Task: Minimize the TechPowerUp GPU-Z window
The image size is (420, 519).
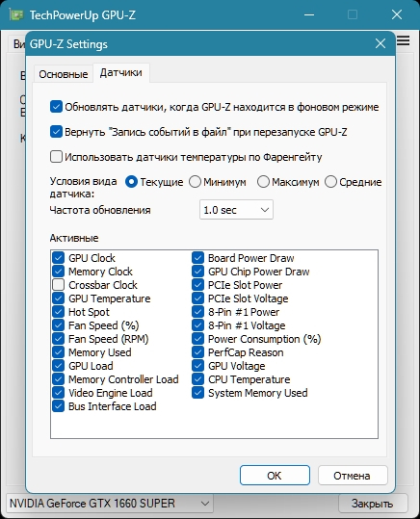Action: [x=309, y=14]
